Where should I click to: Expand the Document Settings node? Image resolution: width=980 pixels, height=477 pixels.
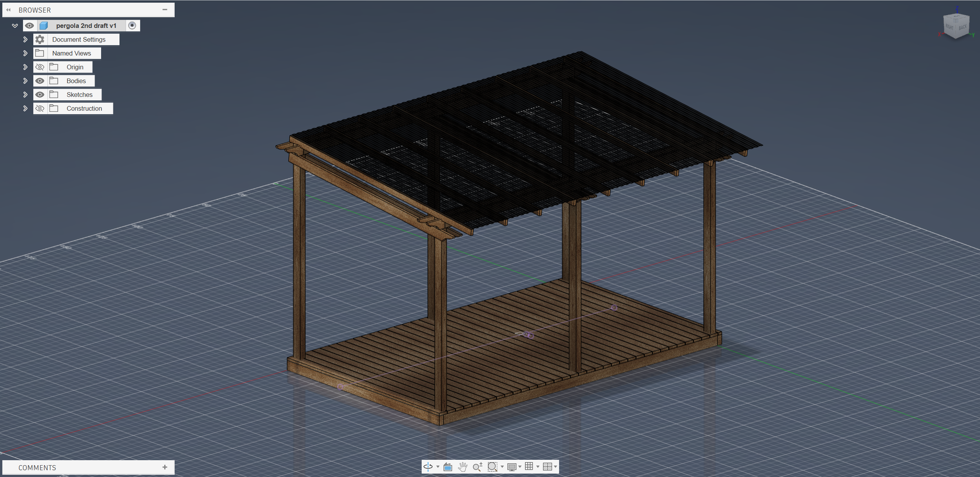click(x=25, y=40)
